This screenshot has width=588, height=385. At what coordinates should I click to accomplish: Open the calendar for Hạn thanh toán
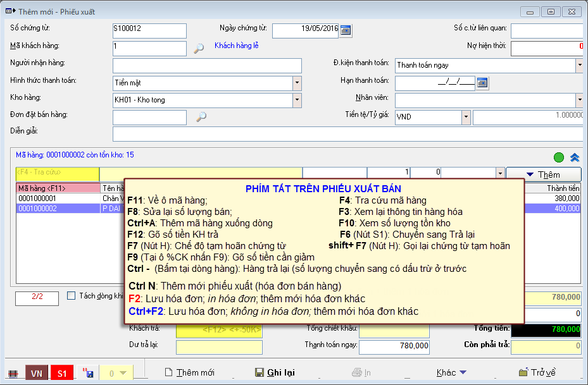482,82
